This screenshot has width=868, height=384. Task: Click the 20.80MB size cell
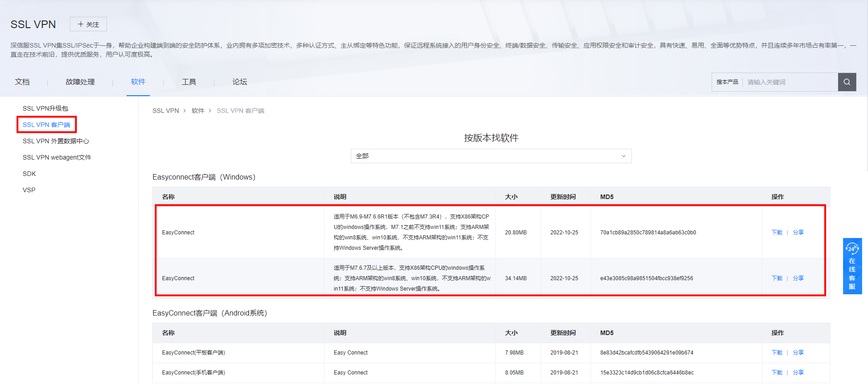click(516, 233)
